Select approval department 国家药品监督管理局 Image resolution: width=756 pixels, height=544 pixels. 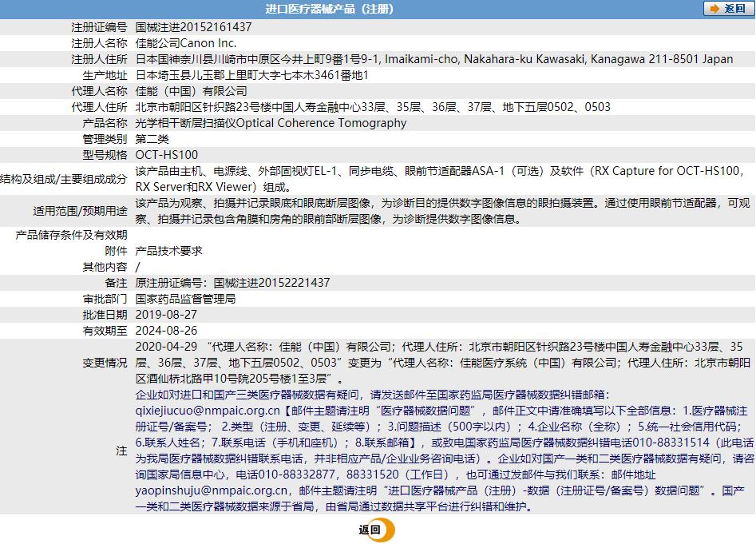pos(186,299)
